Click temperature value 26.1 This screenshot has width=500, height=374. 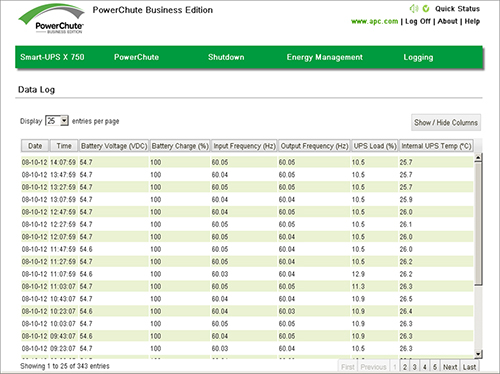click(406, 224)
